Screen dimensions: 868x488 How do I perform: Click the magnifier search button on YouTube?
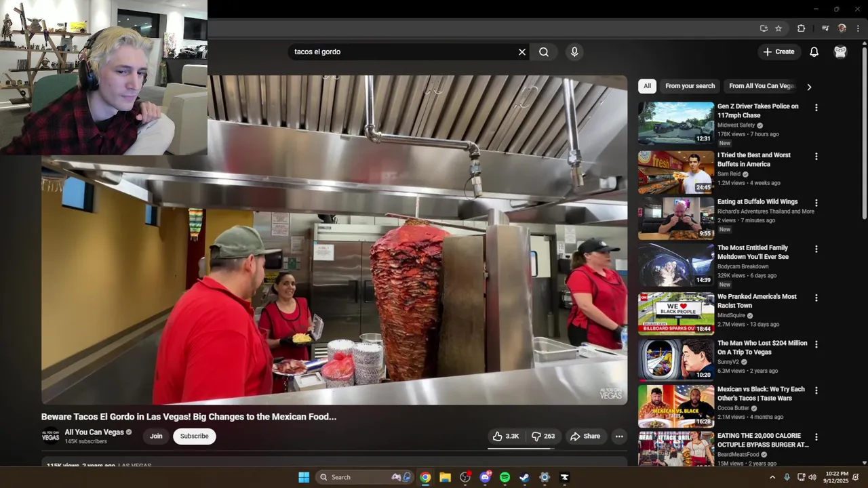point(544,52)
